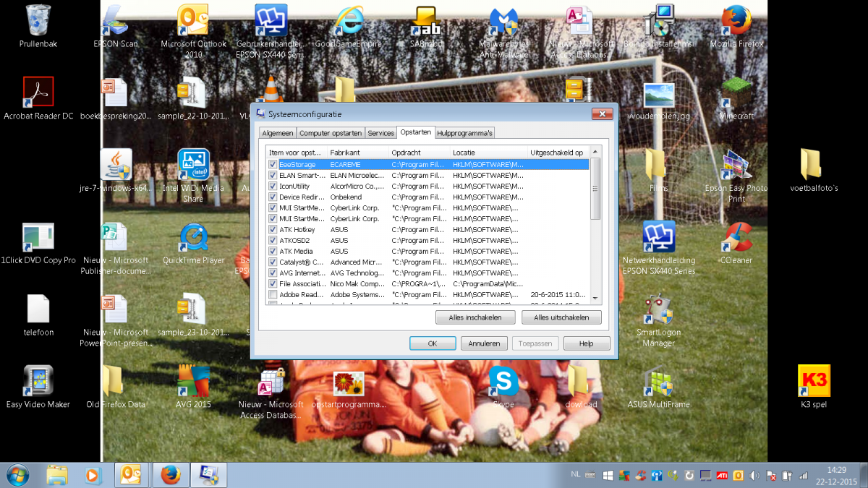
Task: Uncheck the ELAN Smart-Pad startup item
Action: [x=273, y=175]
